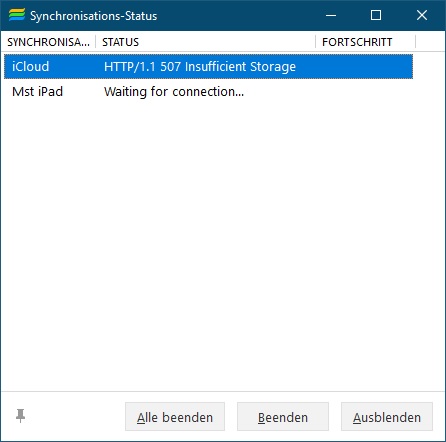
Task: Click HTTP/1.1 507 Insufficient Storage status text
Action: 200,67
